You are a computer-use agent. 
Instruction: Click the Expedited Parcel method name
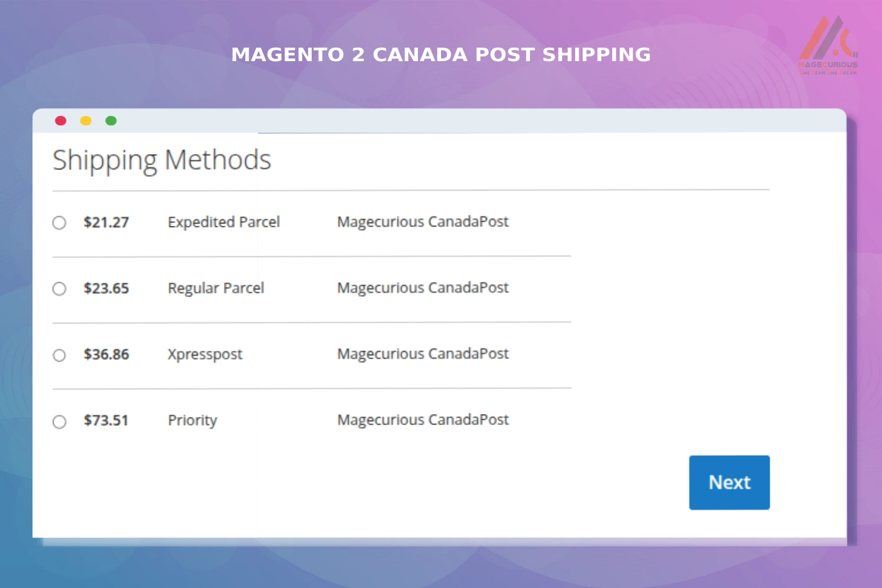[x=223, y=222]
